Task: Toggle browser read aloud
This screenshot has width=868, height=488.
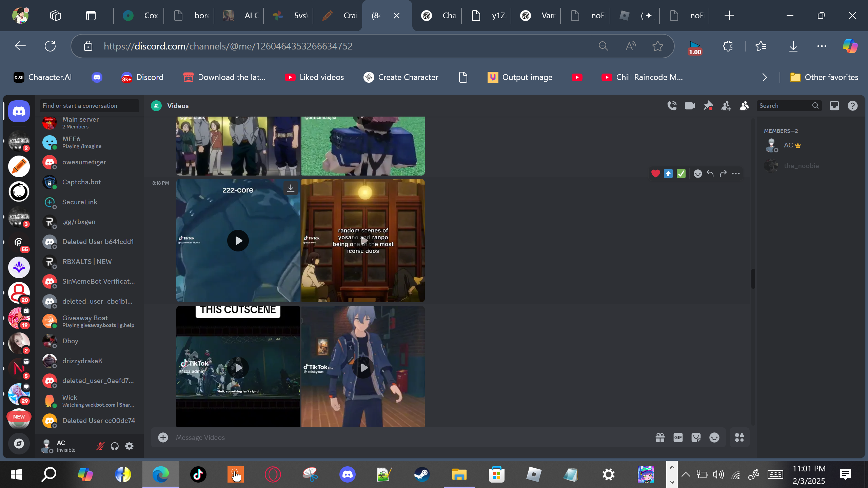Action: point(631,46)
